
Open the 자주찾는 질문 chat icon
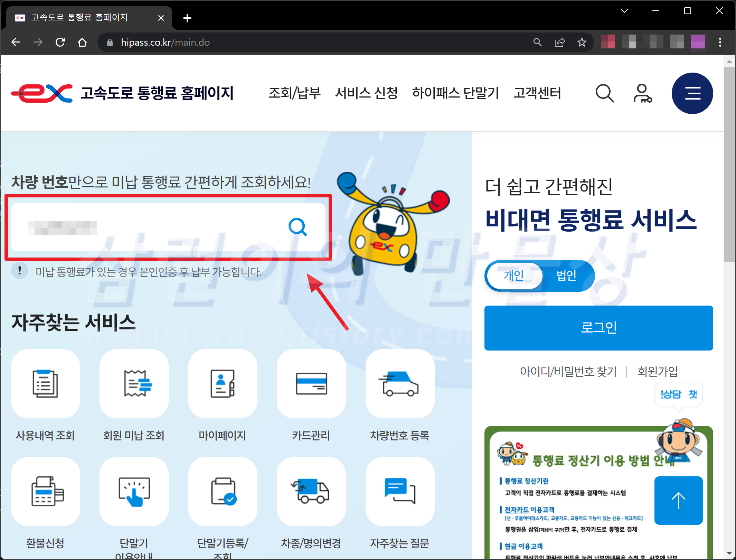pyautogui.click(x=400, y=491)
